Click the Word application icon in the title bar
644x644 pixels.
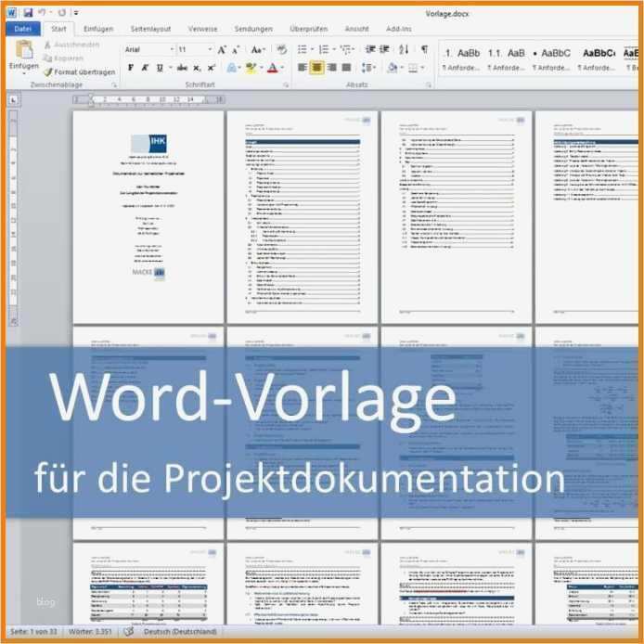[12, 13]
